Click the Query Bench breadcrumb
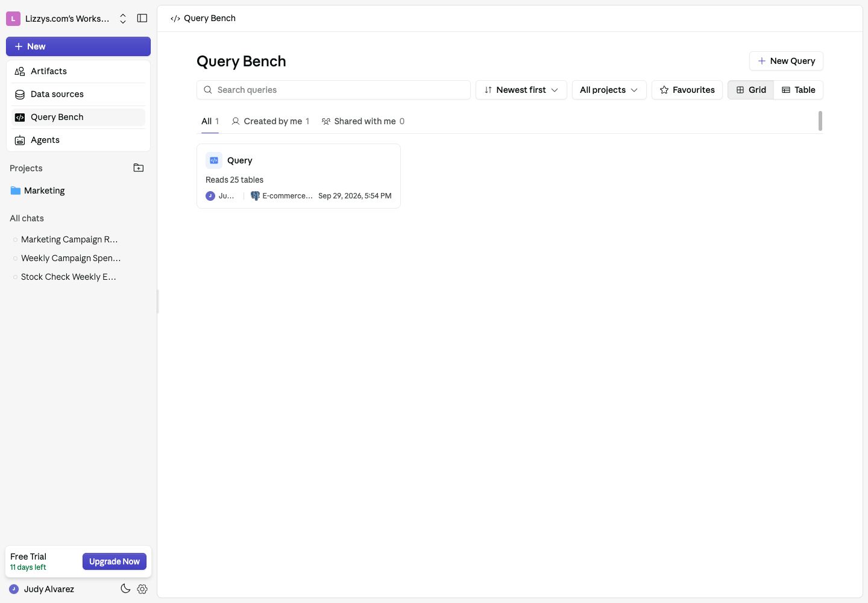Screen dimensions: 868x603 coord(203,18)
